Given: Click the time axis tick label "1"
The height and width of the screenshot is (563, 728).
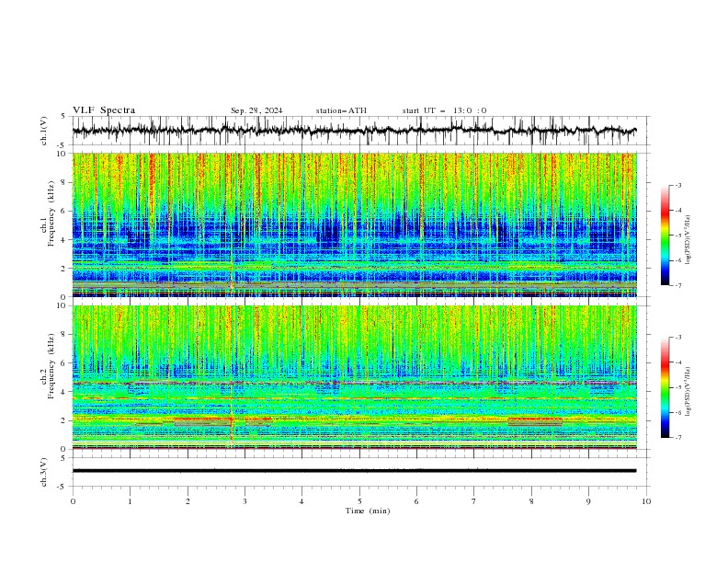Looking at the screenshot, I should pyautogui.click(x=130, y=501).
